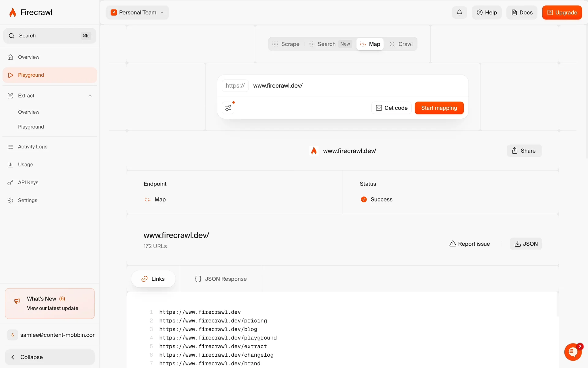Open Activity Logs in sidebar

click(32, 147)
